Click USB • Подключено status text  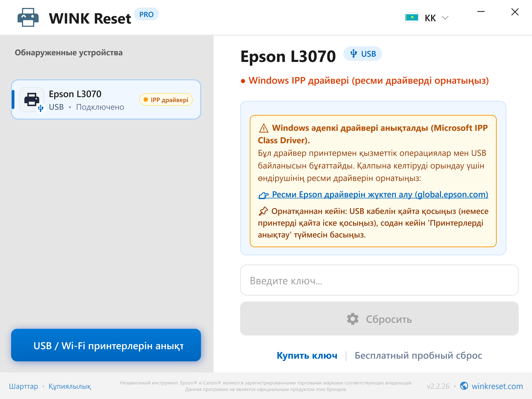click(x=86, y=107)
